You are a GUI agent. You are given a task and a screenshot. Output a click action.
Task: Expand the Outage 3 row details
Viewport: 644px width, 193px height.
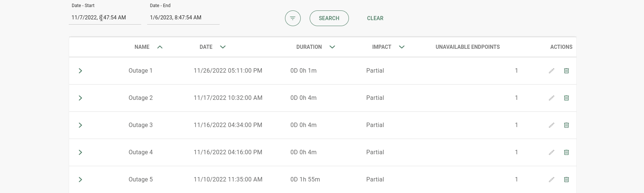click(x=80, y=125)
